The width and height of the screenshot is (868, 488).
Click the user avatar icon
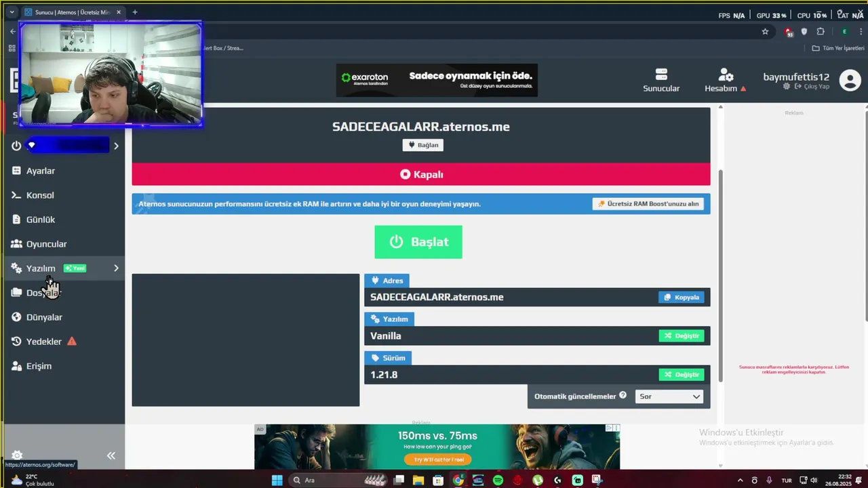pos(850,80)
